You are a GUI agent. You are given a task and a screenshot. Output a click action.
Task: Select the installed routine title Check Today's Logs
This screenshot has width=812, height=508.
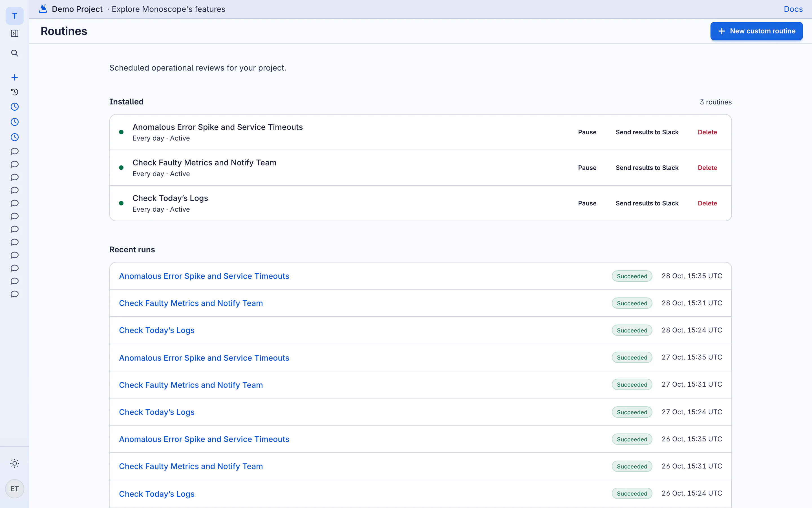[170, 198]
